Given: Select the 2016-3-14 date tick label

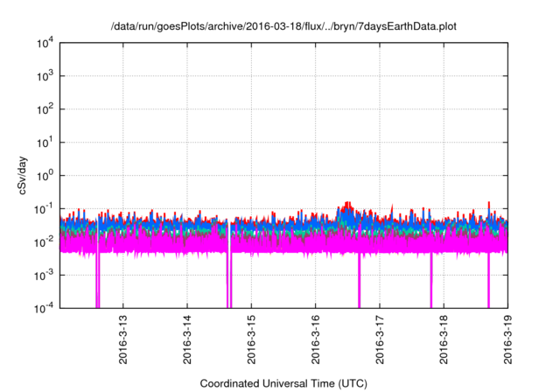Looking at the screenshot, I should pyautogui.click(x=187, y=341).
